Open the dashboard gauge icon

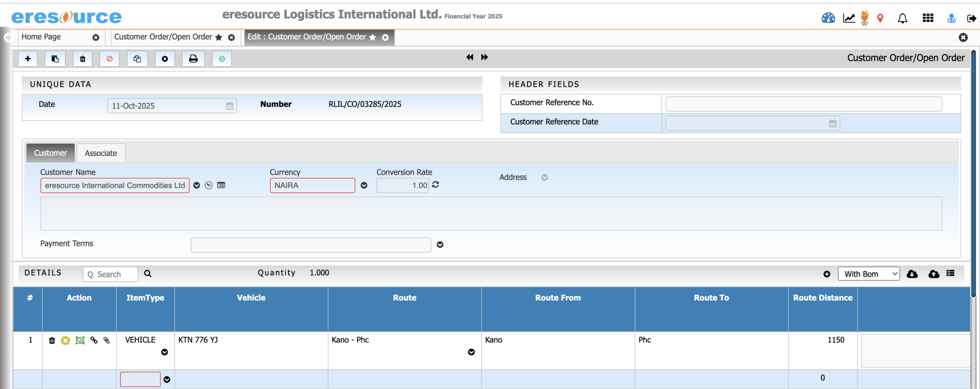[x=828, y=18]
